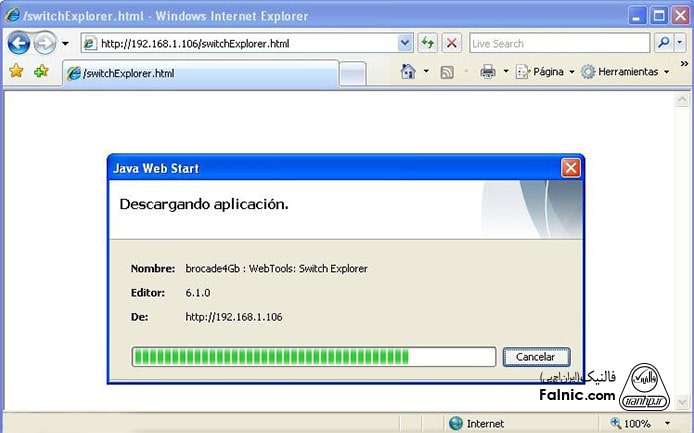Open the recent pages dropdown arrow

[x=66, y=44]
